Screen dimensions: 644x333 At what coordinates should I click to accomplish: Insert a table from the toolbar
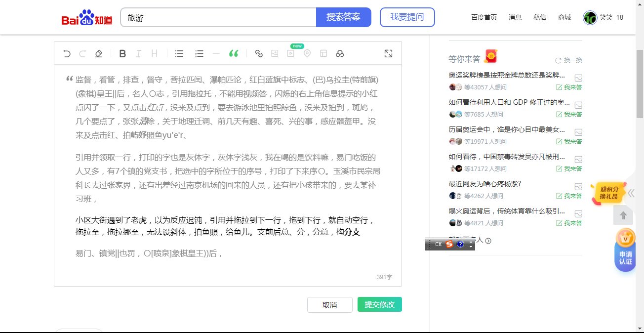click(x=323, y=53)
